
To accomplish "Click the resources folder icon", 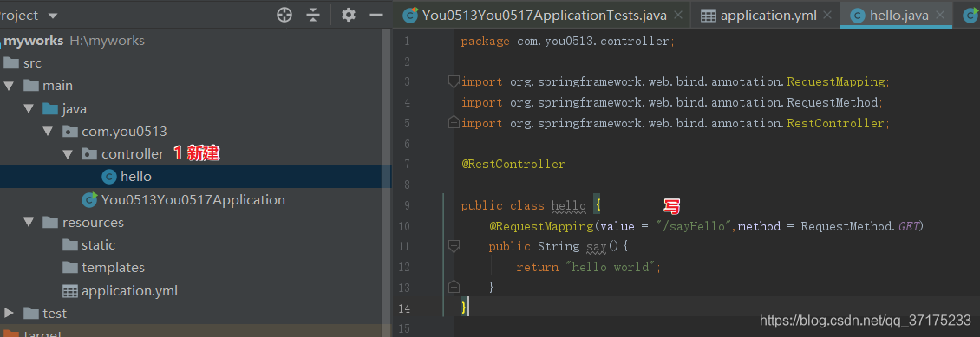I will (x=50, y=223).
